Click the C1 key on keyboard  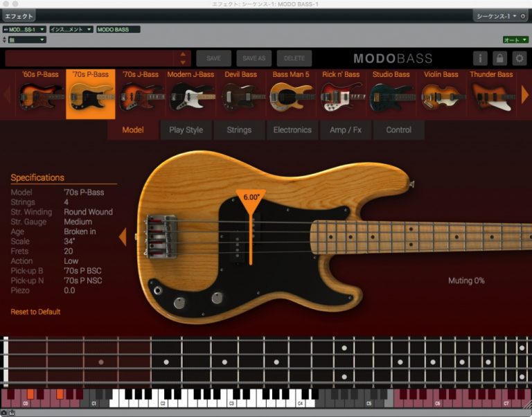[95, 402]
